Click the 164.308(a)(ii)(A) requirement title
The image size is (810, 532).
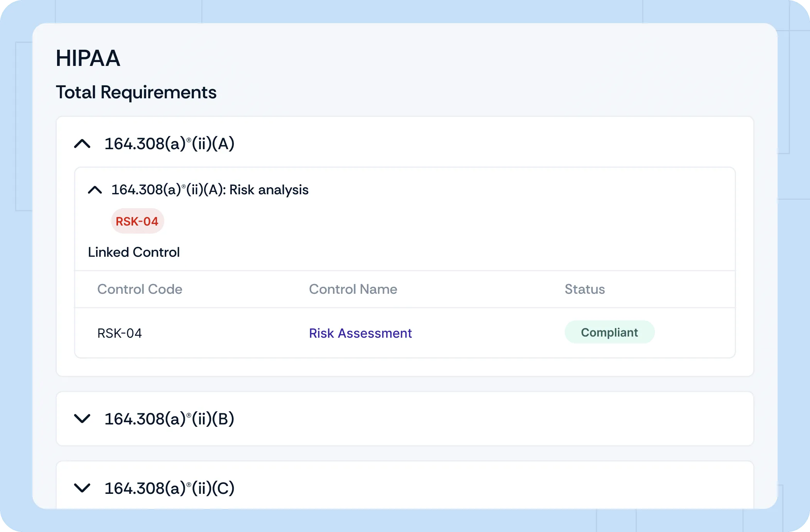point(170,144)
